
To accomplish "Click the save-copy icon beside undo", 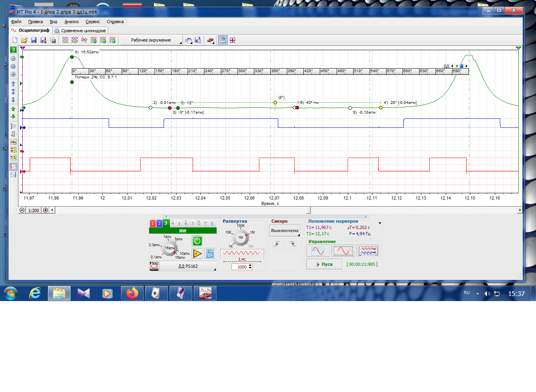I will tap(198, 40).
